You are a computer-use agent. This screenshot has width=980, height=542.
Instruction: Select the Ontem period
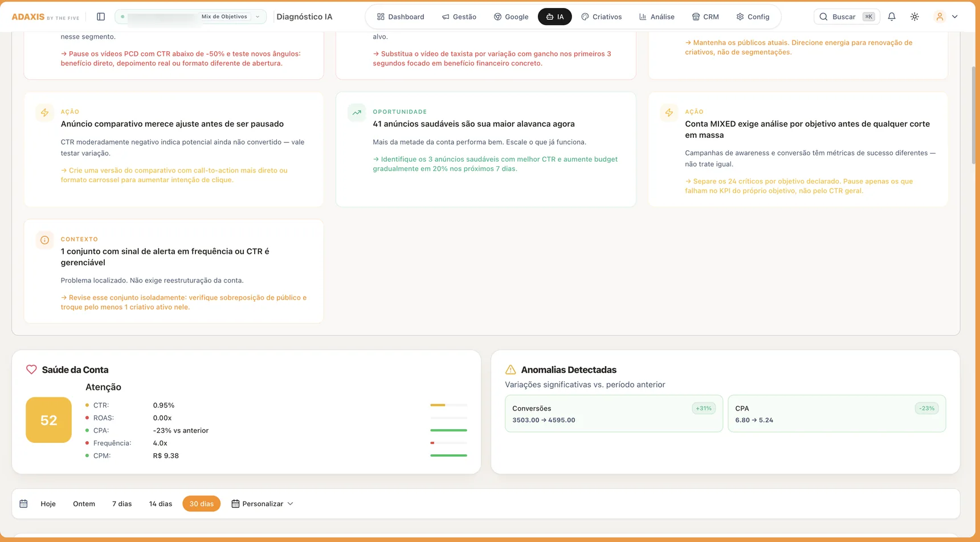pos(84,504)
